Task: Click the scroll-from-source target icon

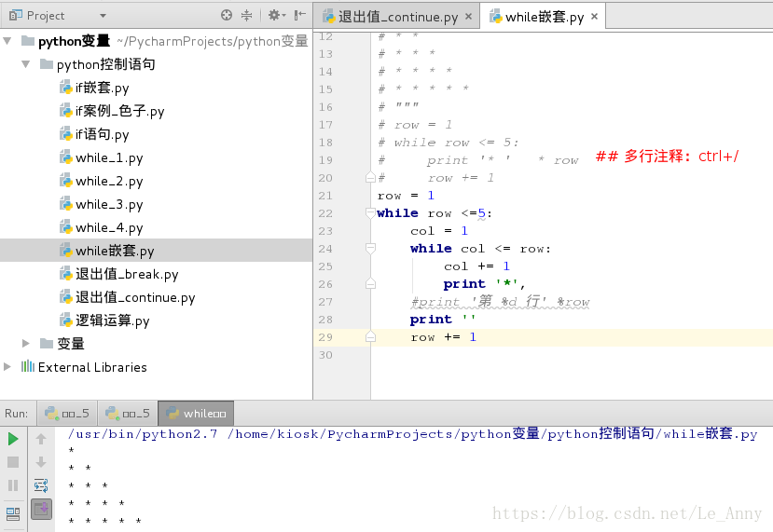Action: tap(227, 15)
